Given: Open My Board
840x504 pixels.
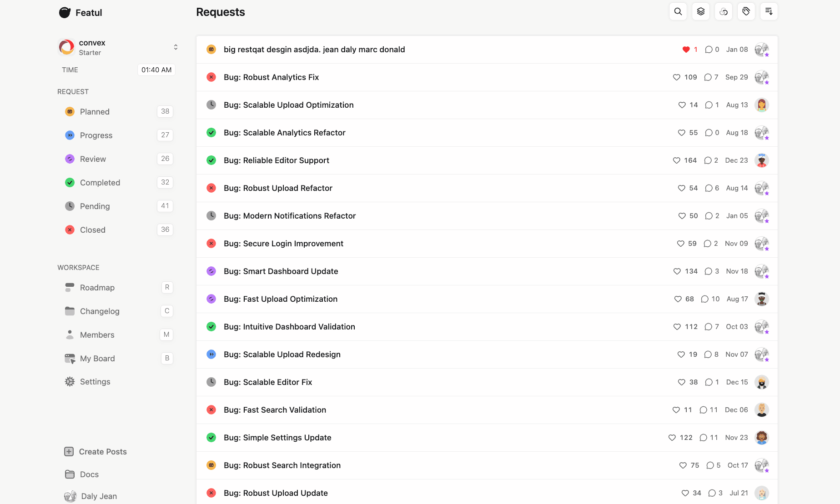Looking at the screenshot, I should pyautogui.click(x=97, y=358).
